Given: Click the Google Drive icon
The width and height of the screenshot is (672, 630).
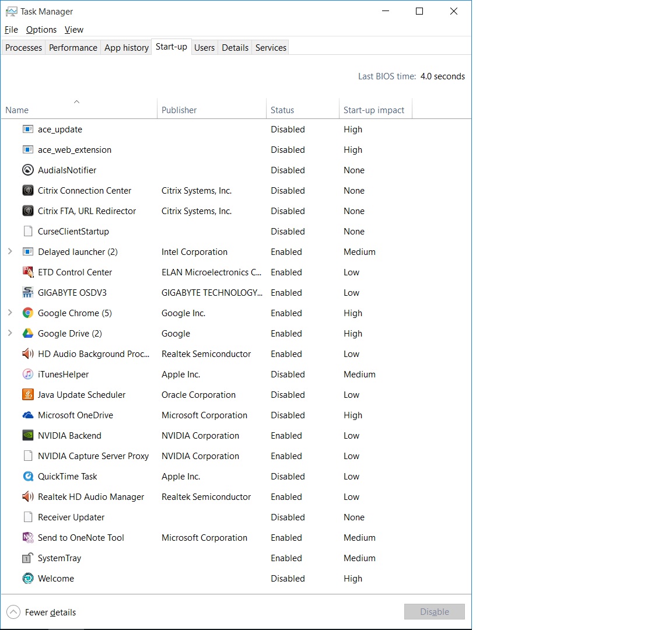Looking at the screenshot, I should point(28,334).
